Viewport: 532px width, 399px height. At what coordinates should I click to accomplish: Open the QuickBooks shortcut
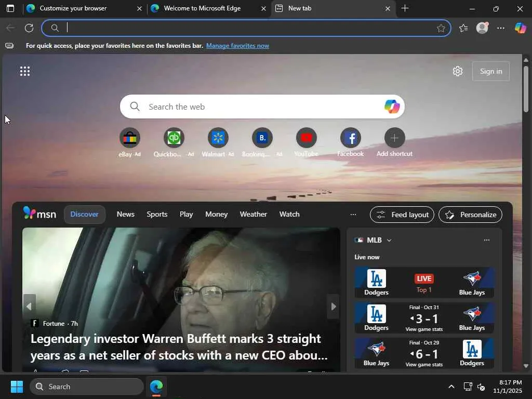[174, 138]
